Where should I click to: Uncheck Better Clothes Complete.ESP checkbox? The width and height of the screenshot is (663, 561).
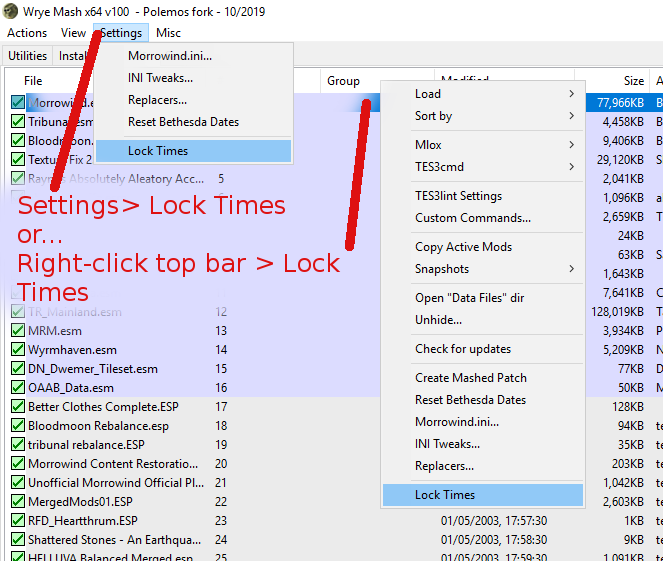pos(18,406)
